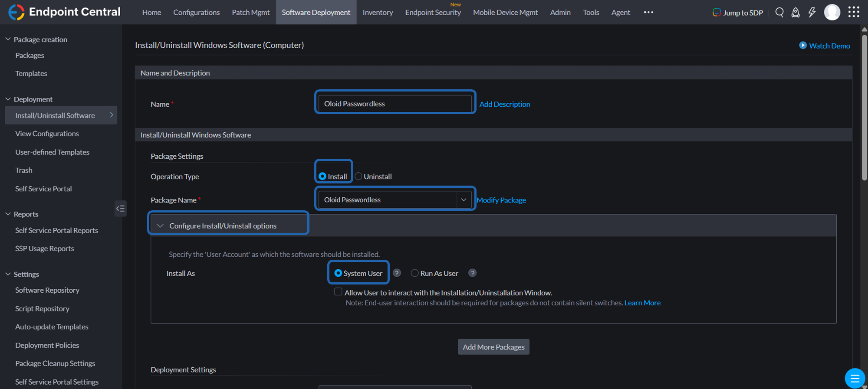Click the more menu ellipsis in the top bar

(648, 12)
